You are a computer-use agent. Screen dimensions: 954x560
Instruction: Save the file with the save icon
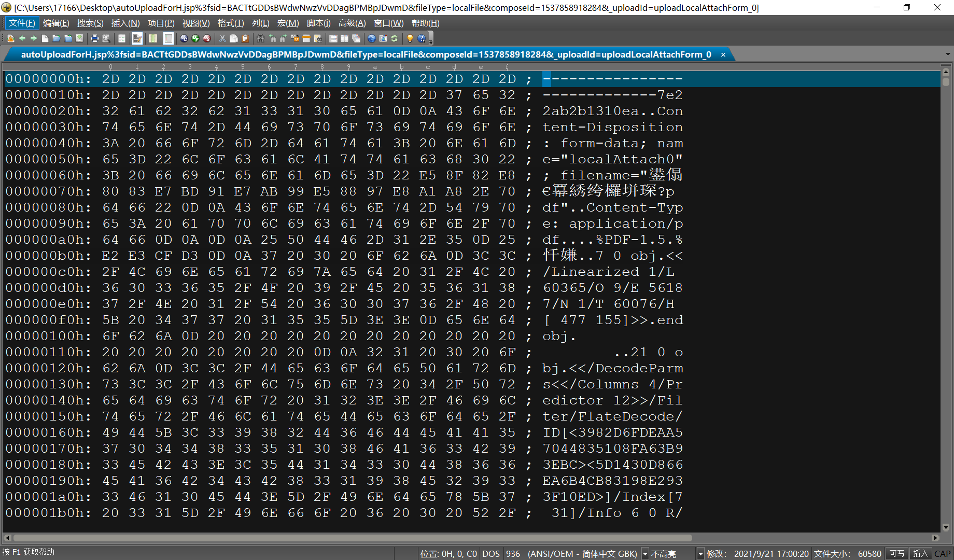(x=79, y=38)
